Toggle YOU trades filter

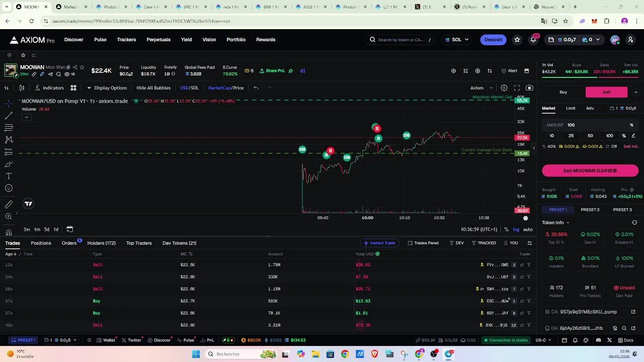(511, 243)
